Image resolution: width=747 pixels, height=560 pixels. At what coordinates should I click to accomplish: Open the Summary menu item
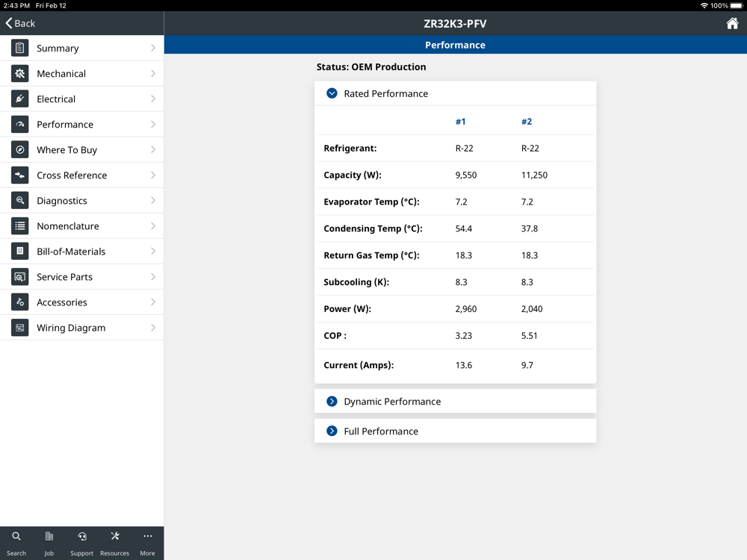[82, 48]
